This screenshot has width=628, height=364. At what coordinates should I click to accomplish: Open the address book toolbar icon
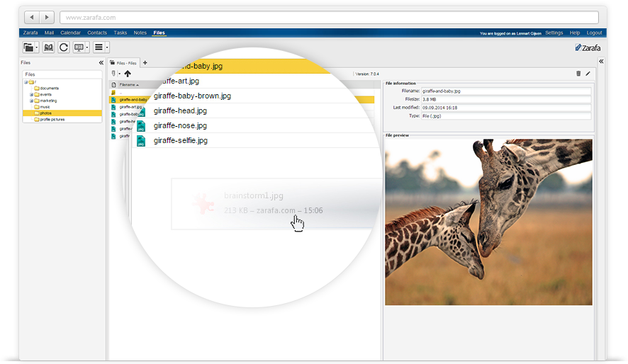[48, 47]
